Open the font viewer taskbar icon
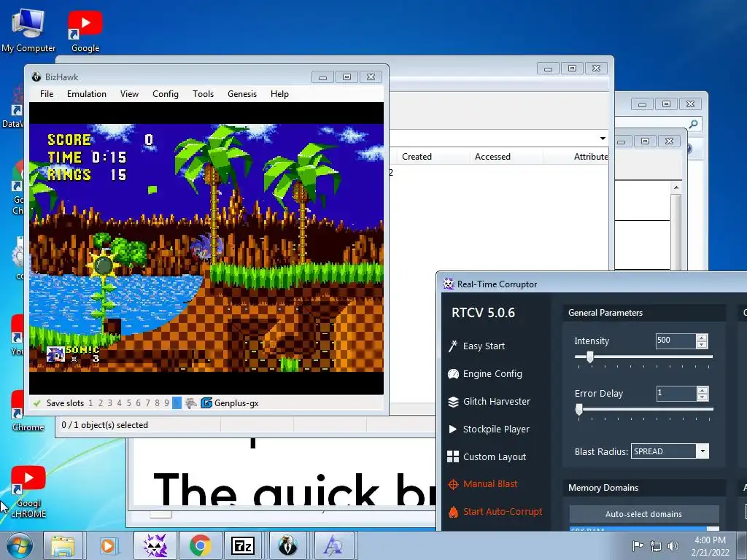 point(333,545)
